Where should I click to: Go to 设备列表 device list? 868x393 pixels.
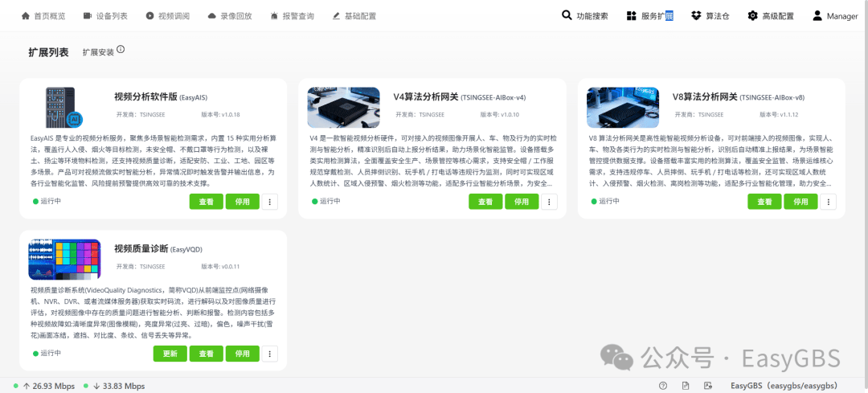click(105, 16)
